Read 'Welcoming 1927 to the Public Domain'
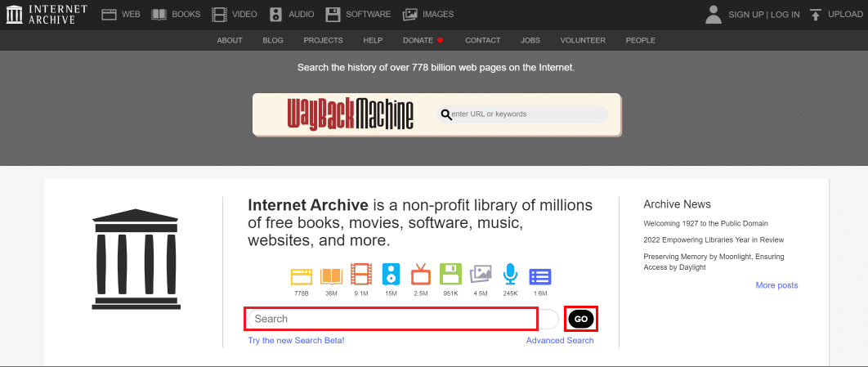 (x=706, y=223)
